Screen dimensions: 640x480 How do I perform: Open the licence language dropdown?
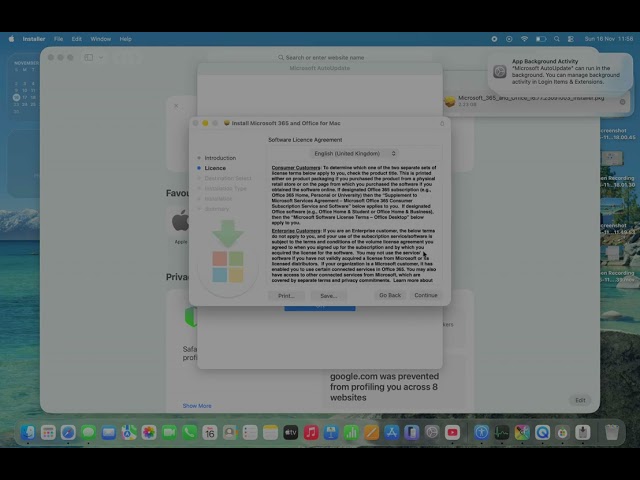354,153
